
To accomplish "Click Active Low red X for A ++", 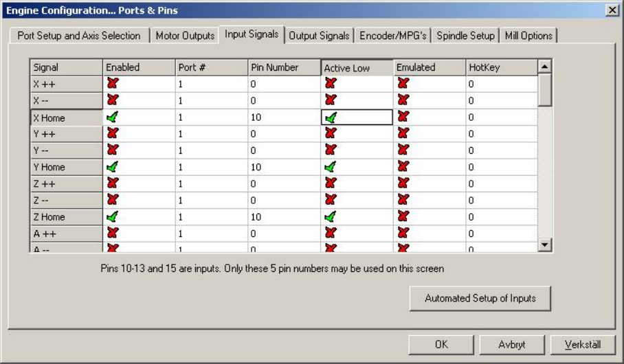I will 331,233.
